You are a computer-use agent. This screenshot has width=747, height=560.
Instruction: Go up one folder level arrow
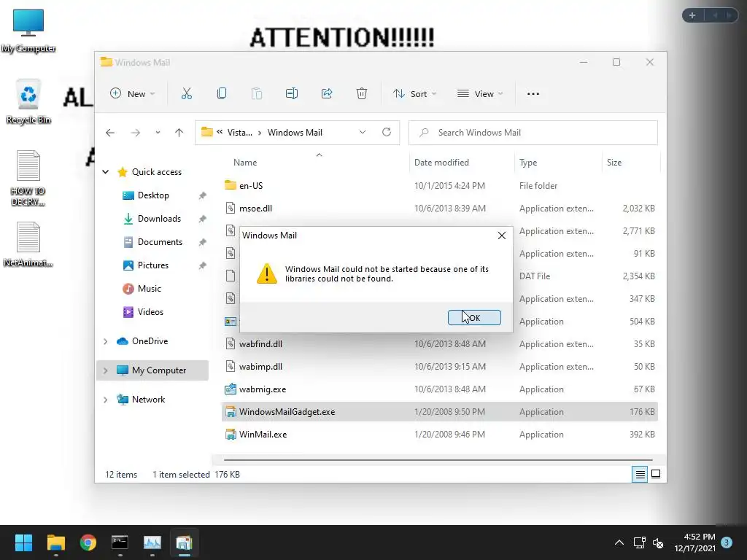coord(179,133)
